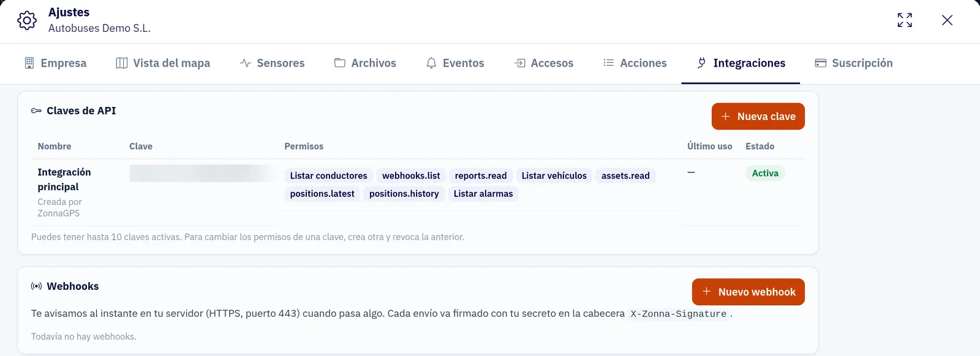The width and height of the screenshot is (980, 356).
Task: Click the Listar alarmas permission tag
Action: pyautogui.click(x=483, y=194)
